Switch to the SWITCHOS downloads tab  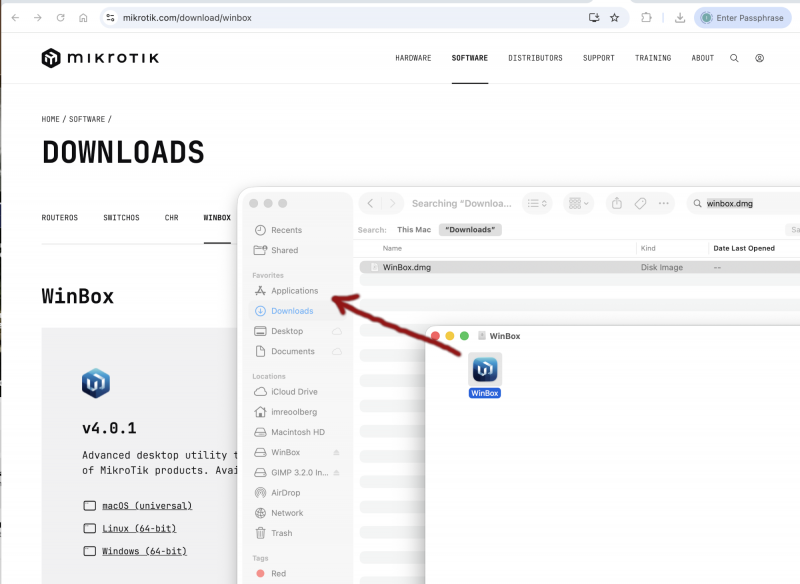[121, 218]
